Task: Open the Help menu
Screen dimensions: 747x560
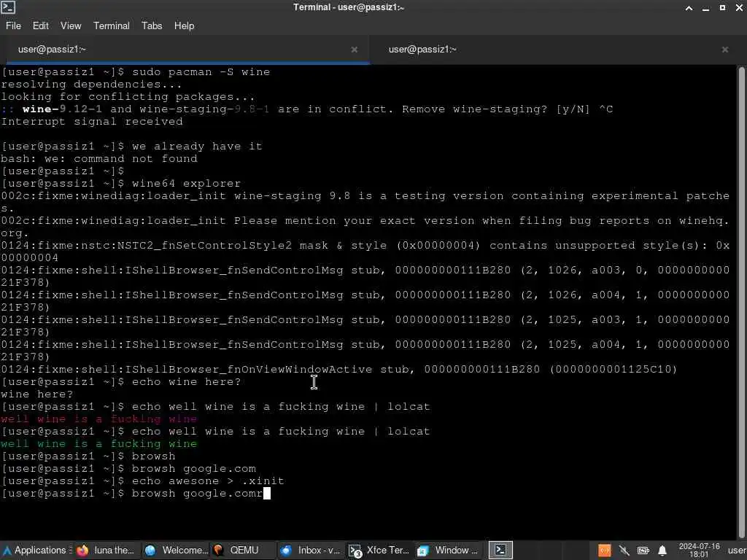Action: (x=184, y=26)
